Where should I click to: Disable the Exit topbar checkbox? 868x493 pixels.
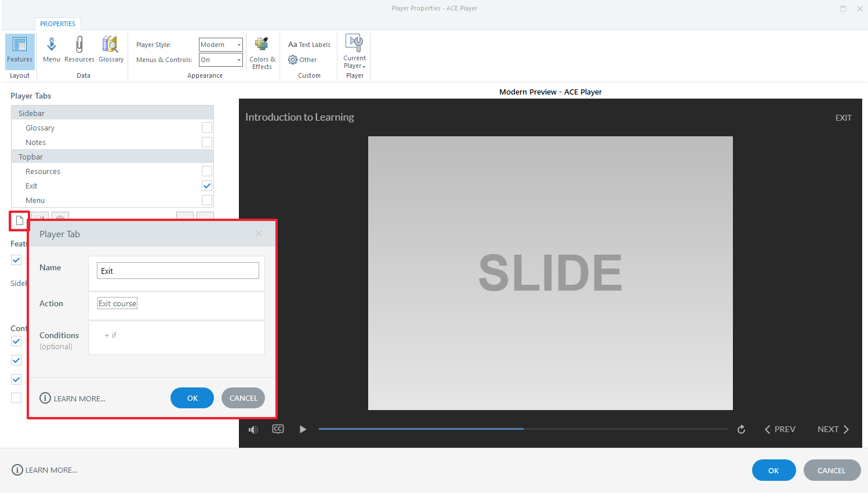(x=207, y=186)
